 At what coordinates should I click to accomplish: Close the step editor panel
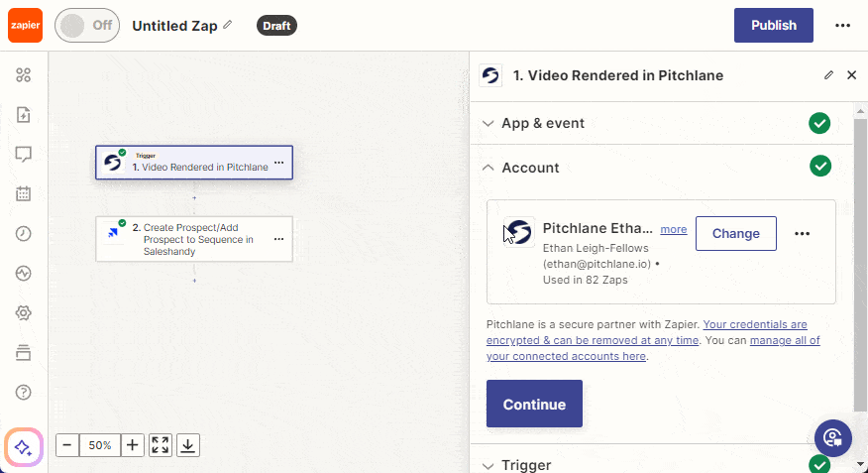(852, 74)
